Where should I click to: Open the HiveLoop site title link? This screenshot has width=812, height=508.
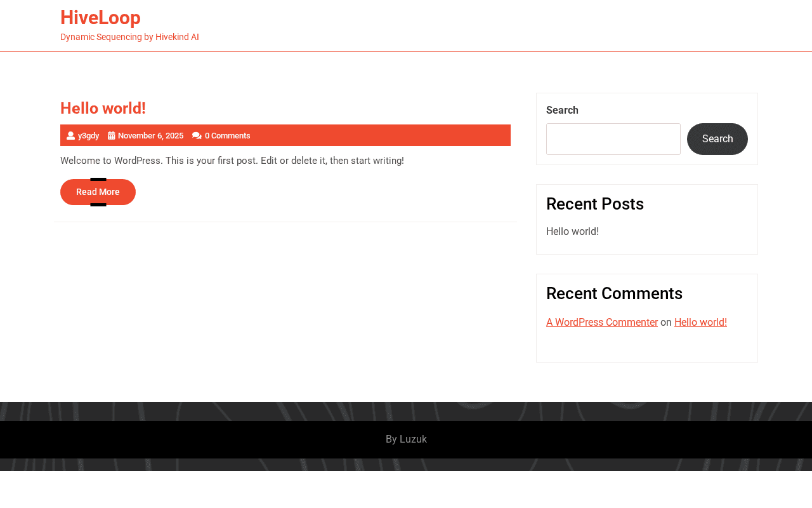click(x=100, y=18)
